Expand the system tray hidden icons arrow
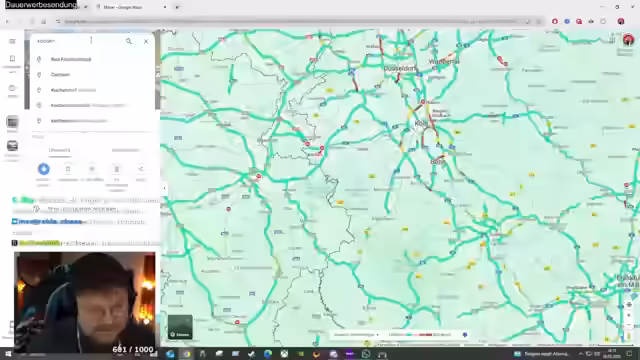The image size is (640, 360). click(580, 354)
